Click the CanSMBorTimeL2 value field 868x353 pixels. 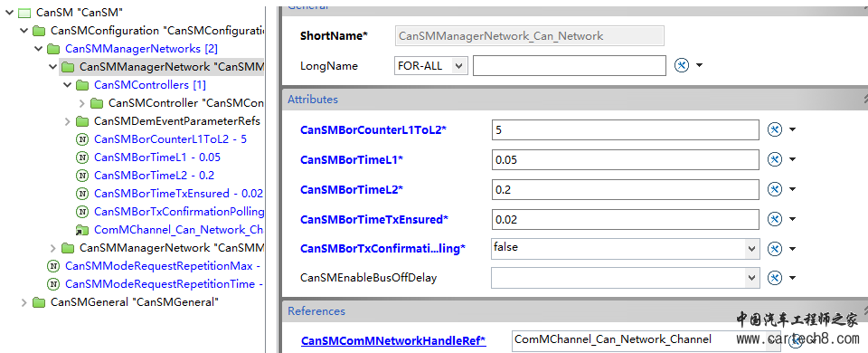click(x=625, y=189)
